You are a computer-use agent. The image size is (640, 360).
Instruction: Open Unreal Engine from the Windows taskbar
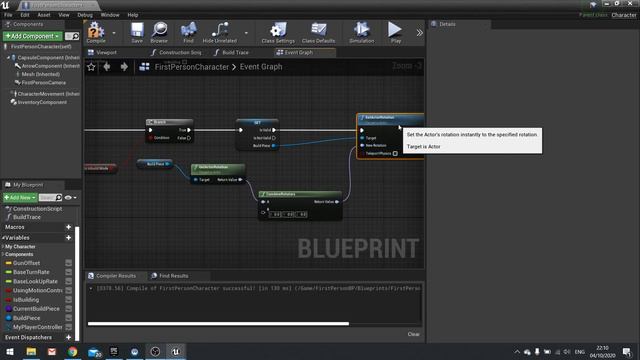[176, 351]
